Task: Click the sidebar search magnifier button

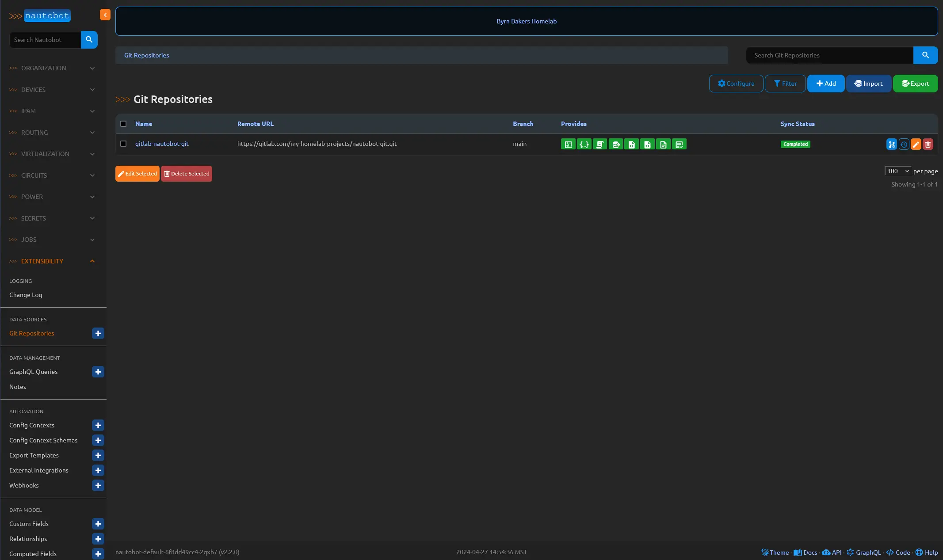Action: point(89,40)
